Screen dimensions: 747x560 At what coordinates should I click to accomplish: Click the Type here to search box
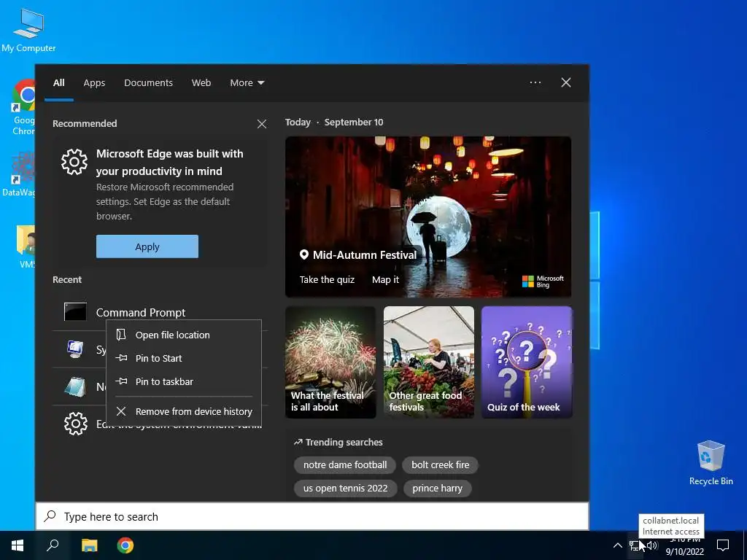(312, 517)
